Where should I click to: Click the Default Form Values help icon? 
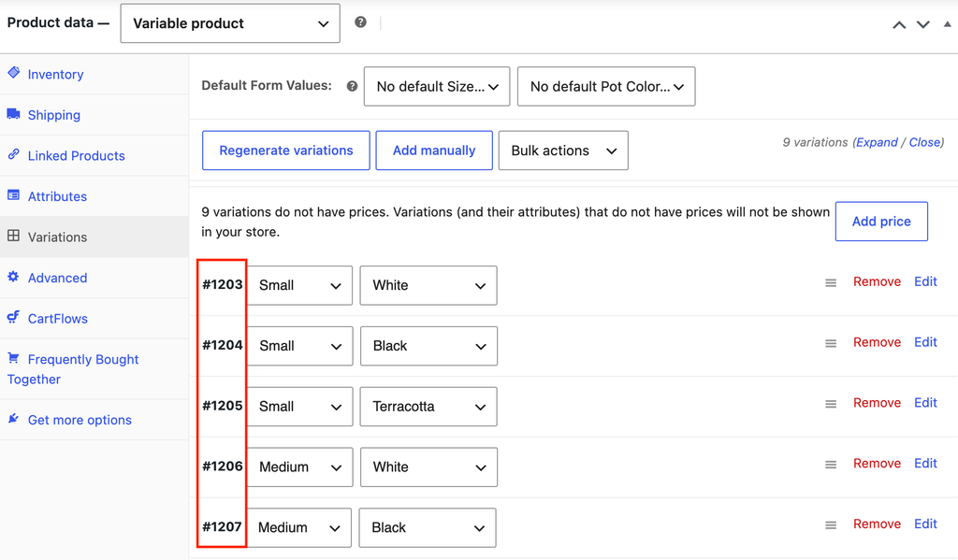tap(352, 86)
